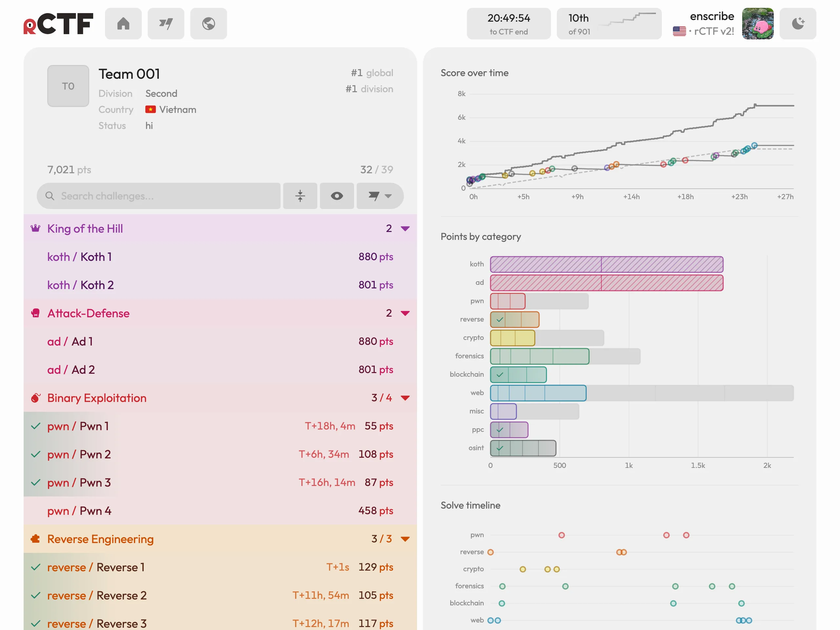The height and width of the screenshot is (630, 840).
Task: Open the pwn / Pwn 2 challenge
Action: 220,454
